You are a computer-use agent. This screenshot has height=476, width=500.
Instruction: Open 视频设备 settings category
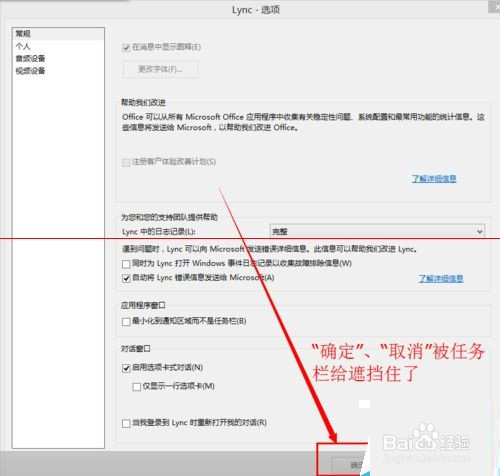[x=58, y=71]
